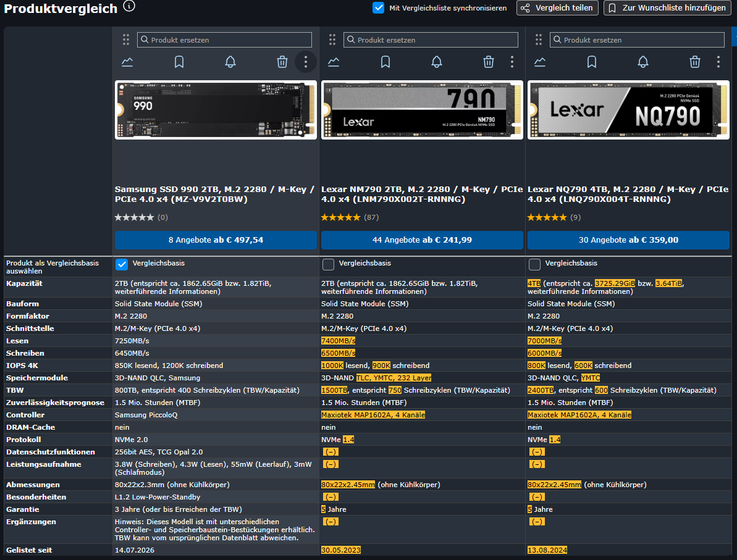Focus the Produkt ersetzen field for Lexar NM790
Image resolution: width=737 pixels, height=560 pixels.
(431, 40)
